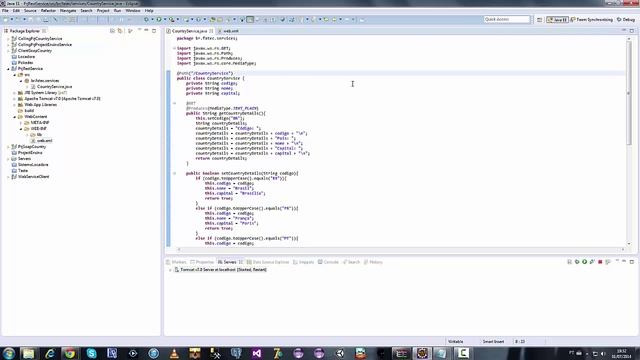Screen dimensions: 640x360
Task: Open Skype from the taskbar
Action: [91, 353]
